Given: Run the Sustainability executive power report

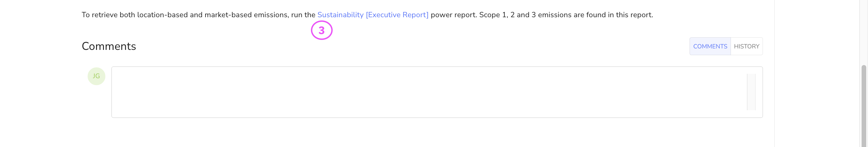Looking at the screenshot, I should 373,15.
